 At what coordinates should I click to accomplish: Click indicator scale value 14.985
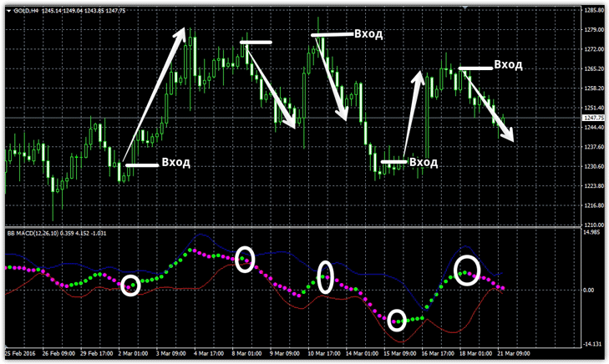[592, 232]
